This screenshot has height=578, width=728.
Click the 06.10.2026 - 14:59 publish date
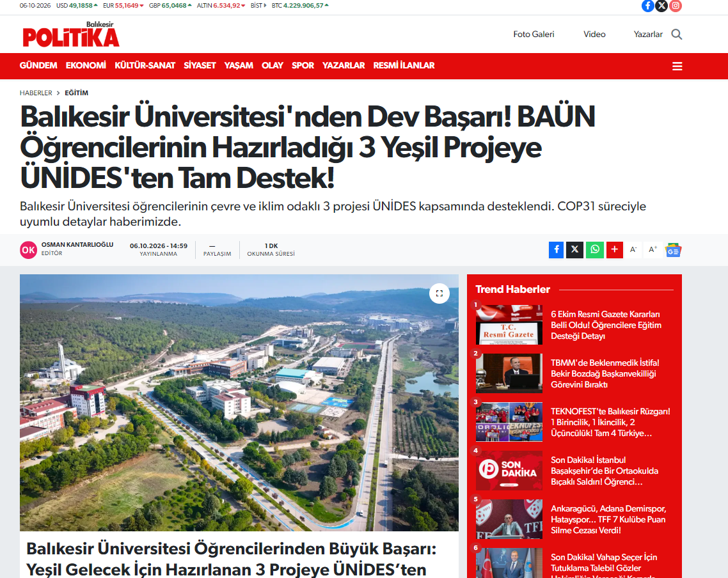pos(158,246)
